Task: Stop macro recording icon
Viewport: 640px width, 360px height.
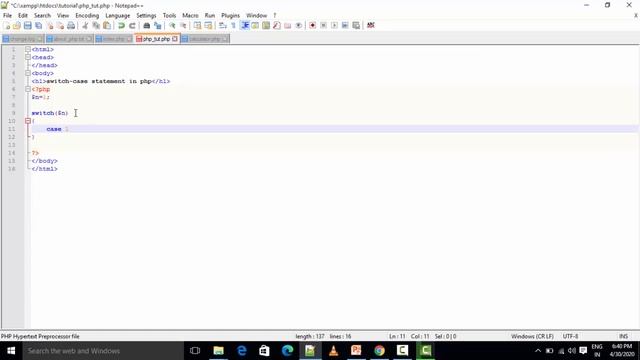Action: click(x=323, y=25)
